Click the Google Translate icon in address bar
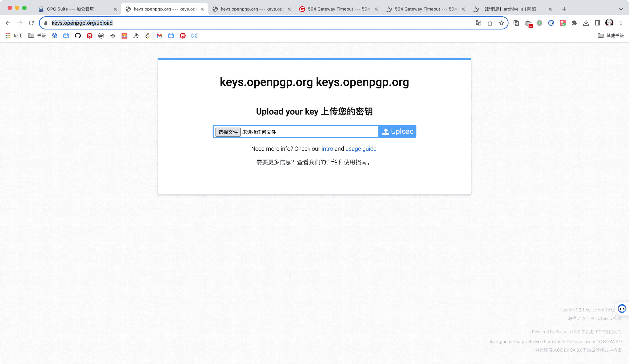629x364 pixels. click(478, 23)
